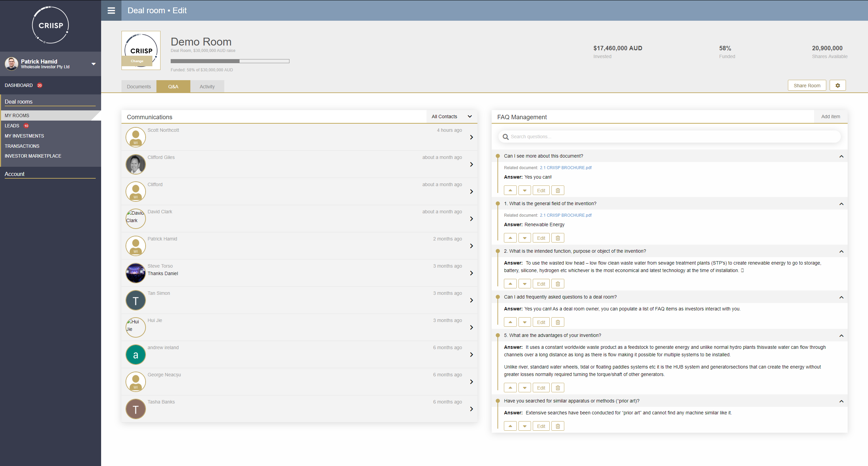Click the Share Room button

[807, 86]
